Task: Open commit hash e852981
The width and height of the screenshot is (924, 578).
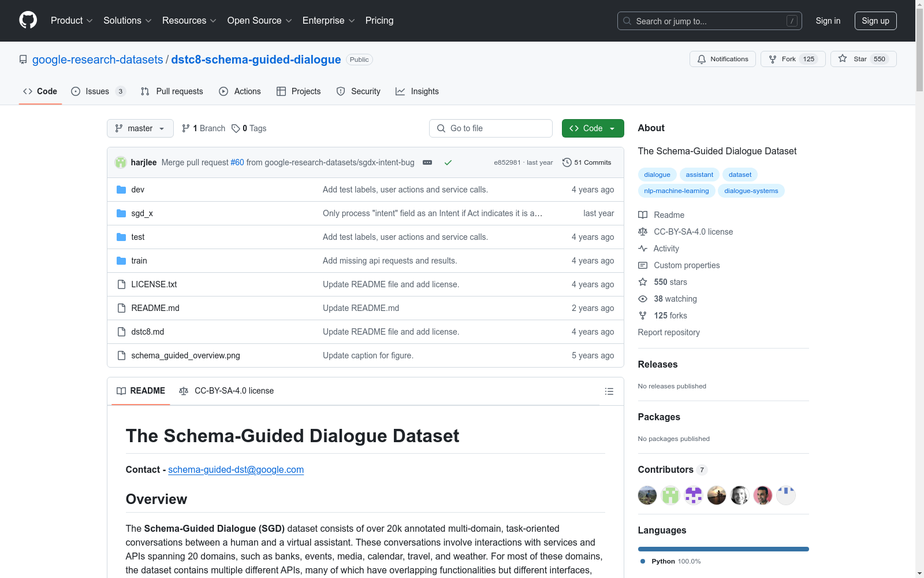Action: 507,162
